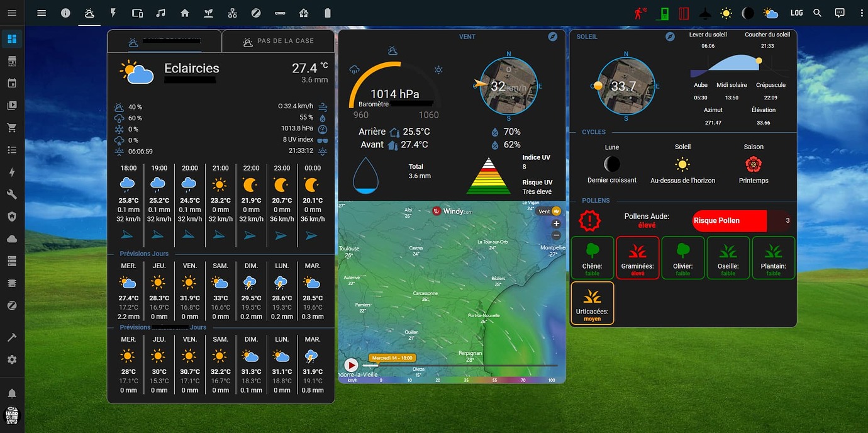
Task: Click the LOG menu item
Action: [x=797, y=13]
